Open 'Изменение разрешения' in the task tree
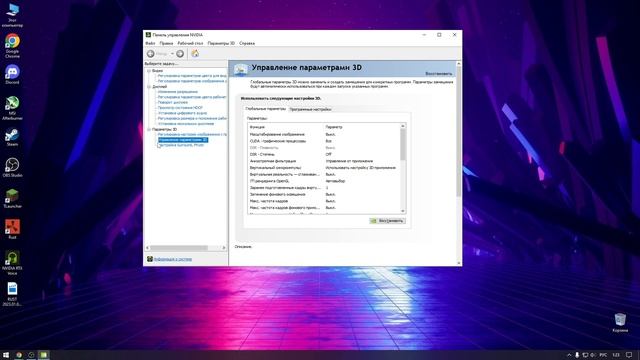Viewport: 640px width, 360px height. pyautogui.click(x=178, y=92)
